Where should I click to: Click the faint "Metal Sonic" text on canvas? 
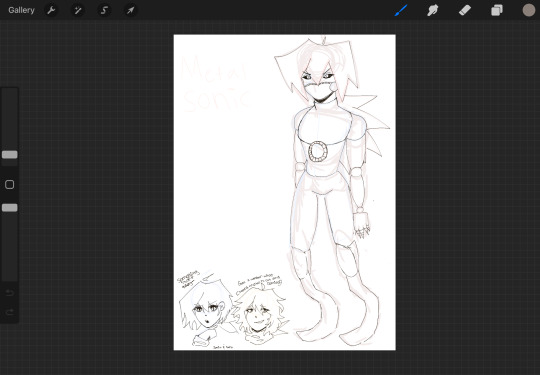coord(216,84)
